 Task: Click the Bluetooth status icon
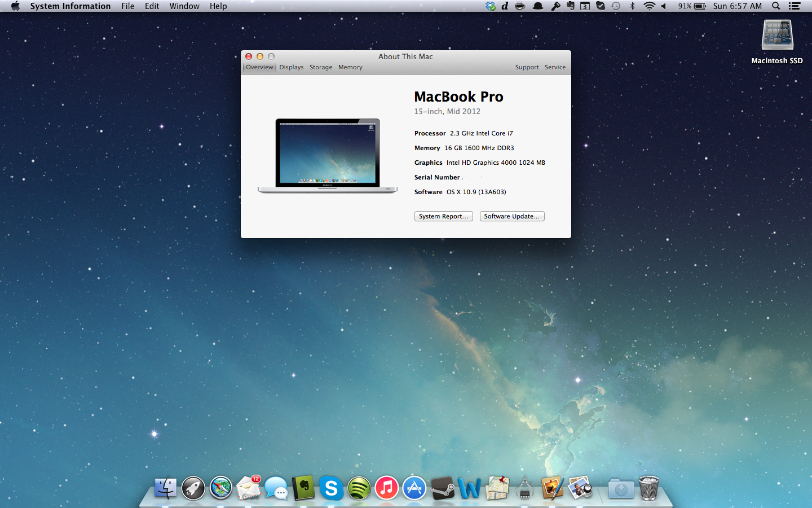(x=632, y=6)
